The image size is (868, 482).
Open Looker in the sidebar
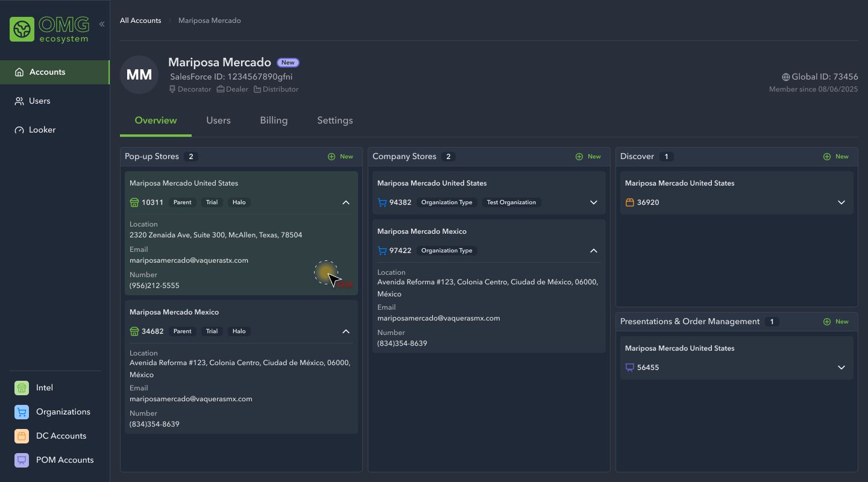pyautogui.click(x=54, y=130)
